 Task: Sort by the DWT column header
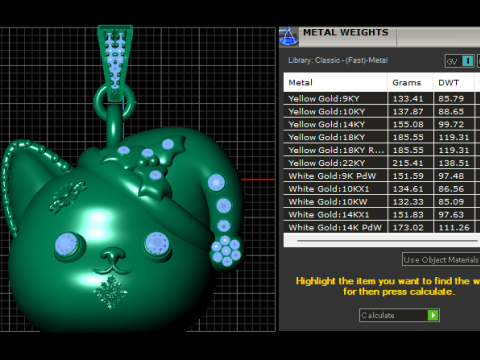[x=453, y=82]
